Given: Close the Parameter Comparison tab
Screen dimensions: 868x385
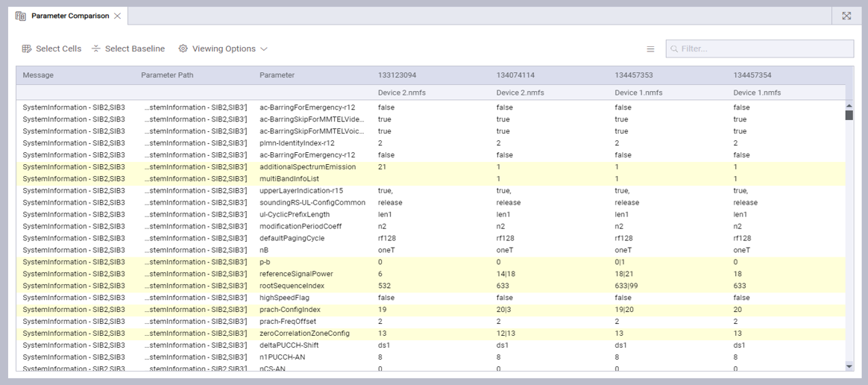Looking at the screenshot, I should point(117,16).
